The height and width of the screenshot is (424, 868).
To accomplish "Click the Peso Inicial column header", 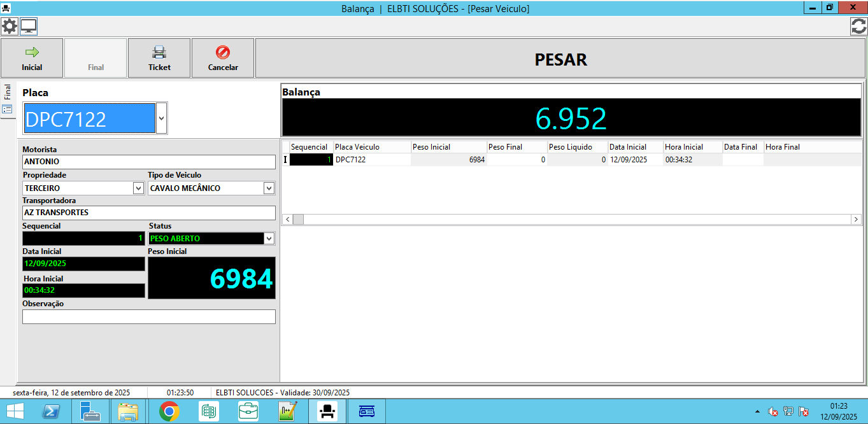I will 448,147.
